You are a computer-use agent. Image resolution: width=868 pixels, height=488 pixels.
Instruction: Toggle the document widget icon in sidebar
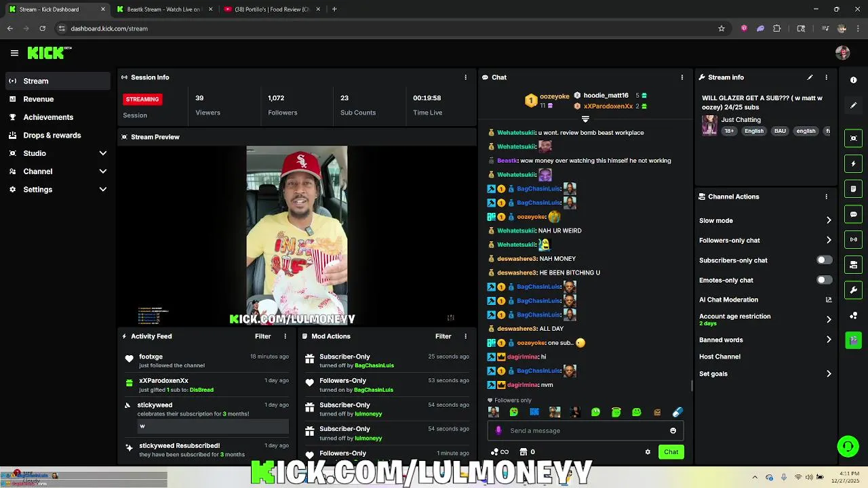pyautogui.click(x=854, y=188)
